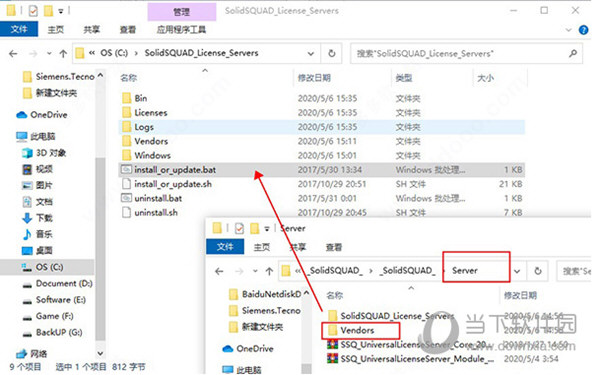
Task: Open 桌面 in the sidebar
Action: coord(38,250)
